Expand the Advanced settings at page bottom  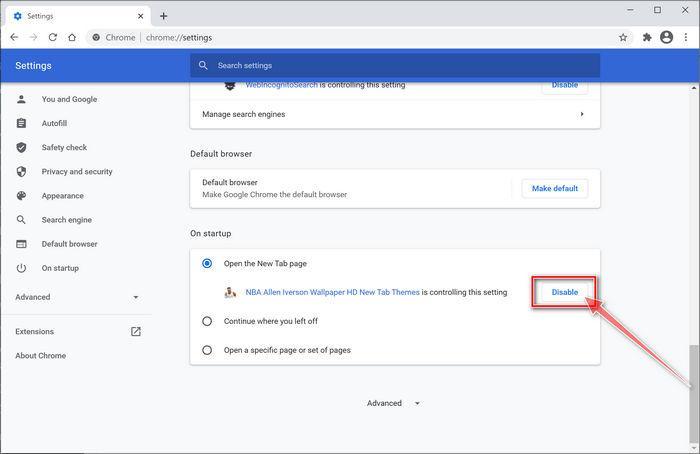point(392,403)
